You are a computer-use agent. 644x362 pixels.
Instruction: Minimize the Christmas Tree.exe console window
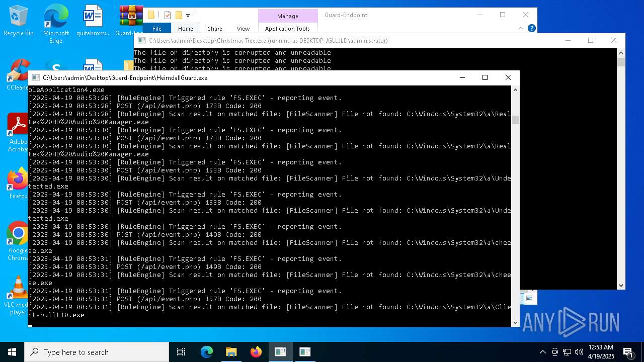point(568,40)
